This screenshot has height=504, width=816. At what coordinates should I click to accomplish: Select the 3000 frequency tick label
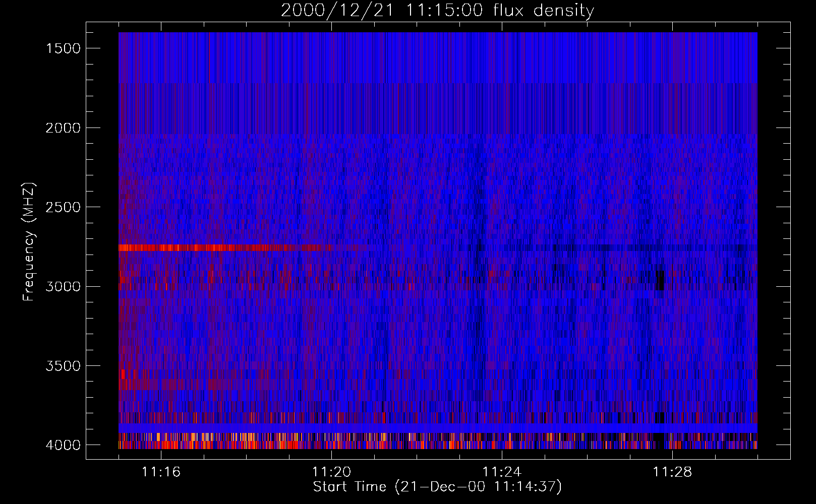(x=63, y=287)
